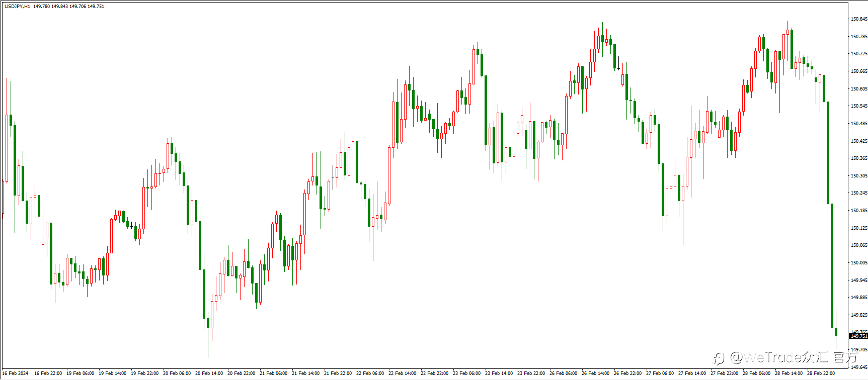Click the 26 Feb 06:00 time label
This screenshot has width=868, height=380.
[564, 373]
